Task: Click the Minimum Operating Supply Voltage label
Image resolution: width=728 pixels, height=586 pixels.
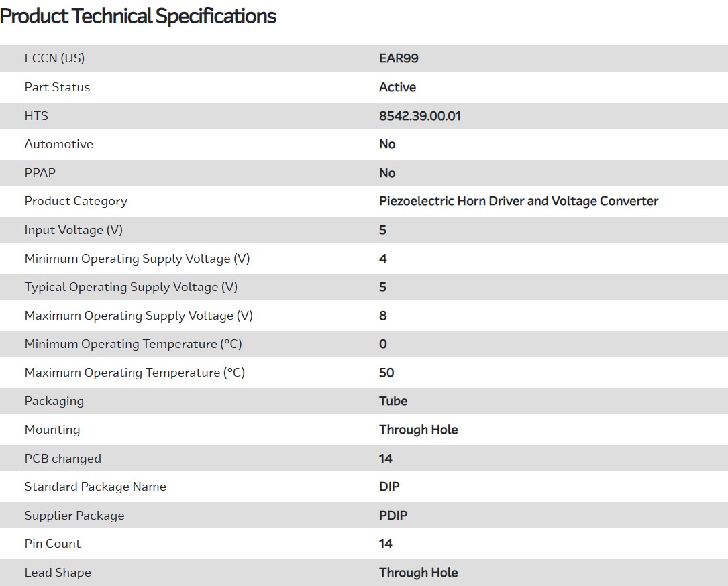Action: tap(137, 259)
